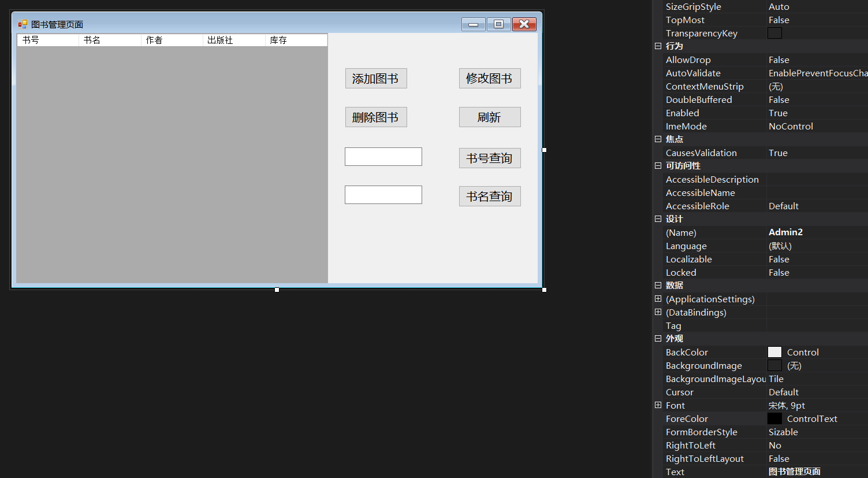
Task: Select the Text property value 图书管理页面
Action: (795, 472)
